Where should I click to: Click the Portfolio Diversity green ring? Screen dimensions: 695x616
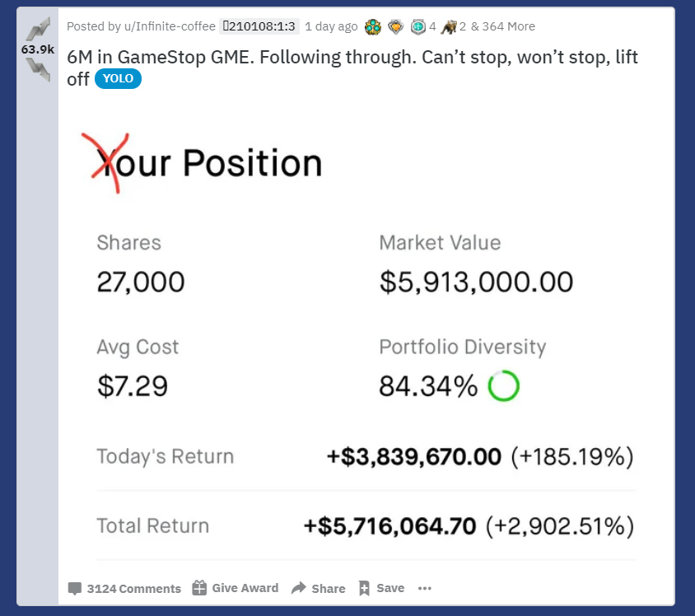tap(503, 385)
